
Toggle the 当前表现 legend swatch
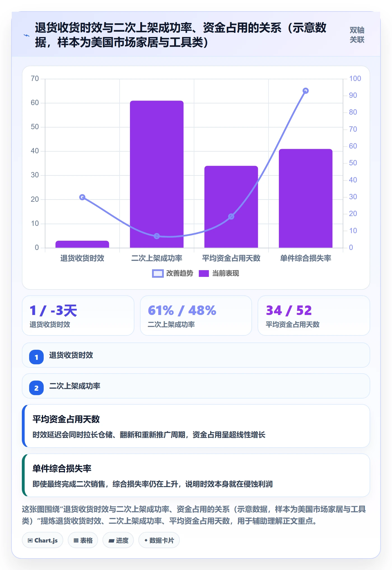tap(204, 274)
